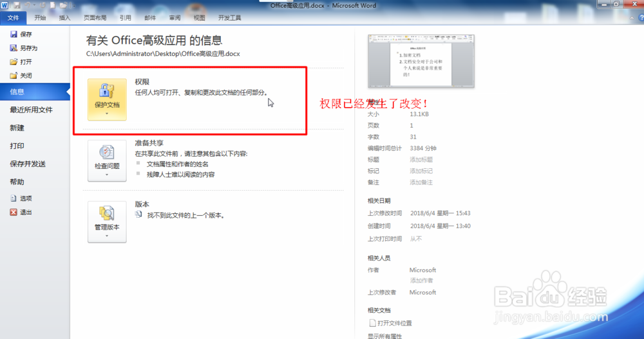Click the 残障人士难以阅读的内容 item
The image size is (644, 339).
pyautogui.click(x=181, y=175)
